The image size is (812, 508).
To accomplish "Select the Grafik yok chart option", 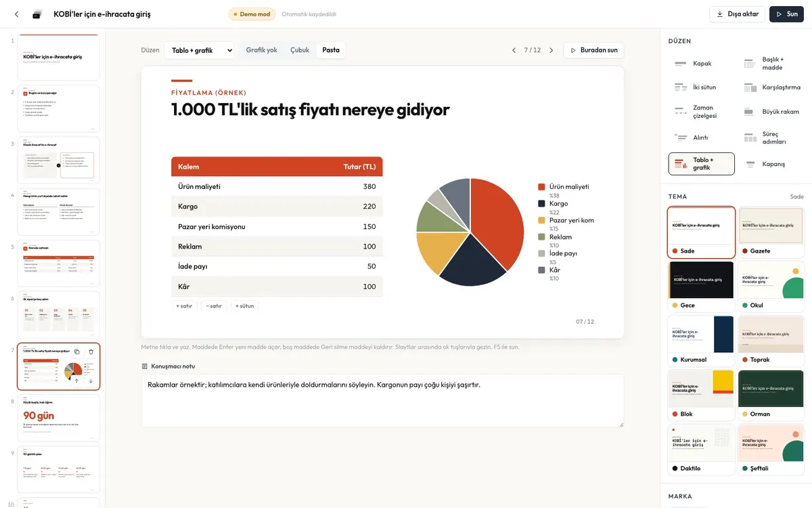I will [x=261, y=50].
